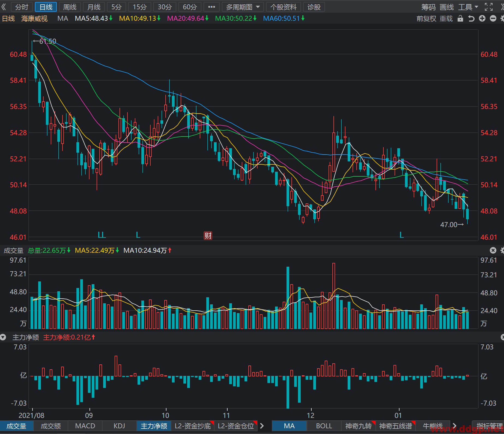Close the 成交量 volume panel
This screenshot has height=434, width=504.
[x=493, y=250]
